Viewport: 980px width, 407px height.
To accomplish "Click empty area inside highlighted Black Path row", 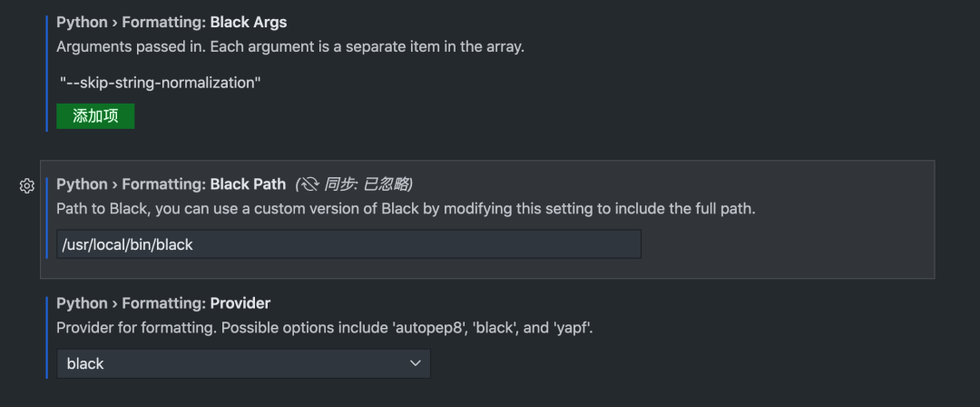I will point(789,245).
